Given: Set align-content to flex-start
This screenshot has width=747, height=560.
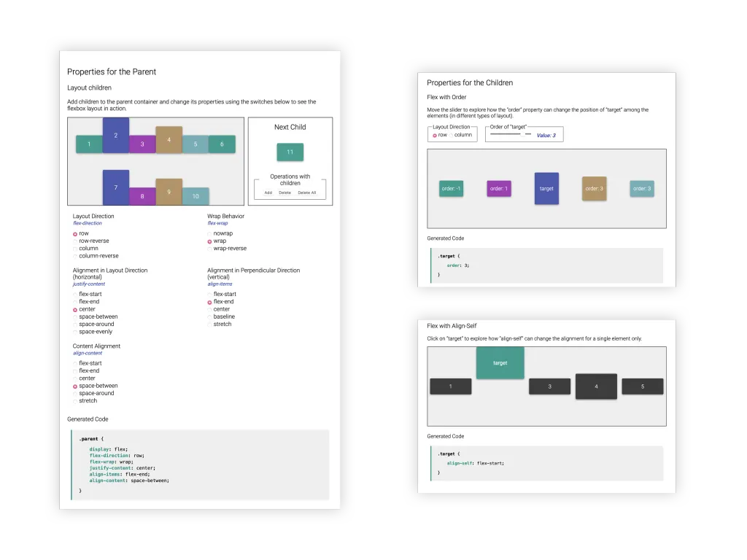Looking at the screenshot, I should tap(75, 364).
